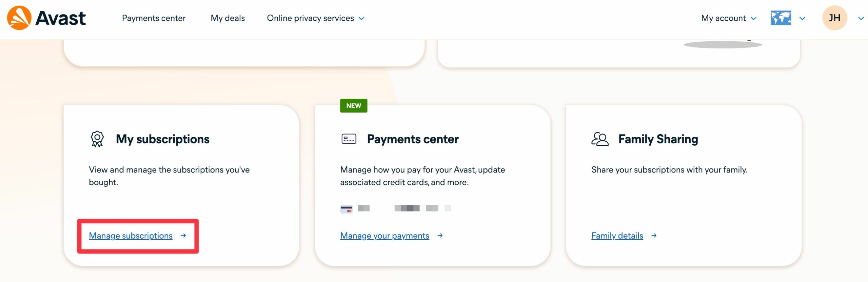Screen dimensions: 868x282
Task: Click the arrow beside Manage your payments
Action: pyautogui.click(x=440, y=235)
